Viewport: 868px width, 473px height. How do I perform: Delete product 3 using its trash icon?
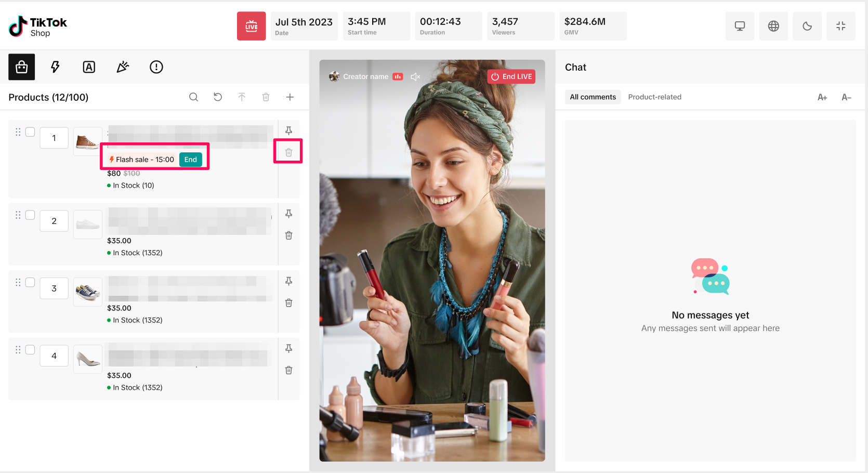[289, 303]
